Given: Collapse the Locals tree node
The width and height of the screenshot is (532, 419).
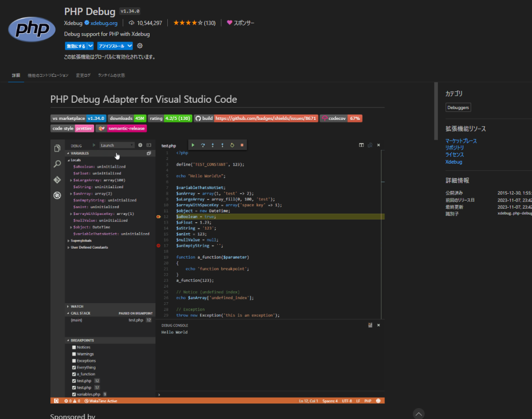Looking at the screenshot, I should pyautogui.click(x=69, y=160).
